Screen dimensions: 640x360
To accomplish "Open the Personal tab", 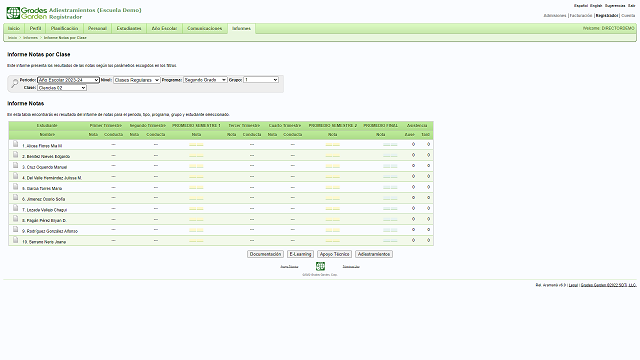I will [x=98, y=29].
